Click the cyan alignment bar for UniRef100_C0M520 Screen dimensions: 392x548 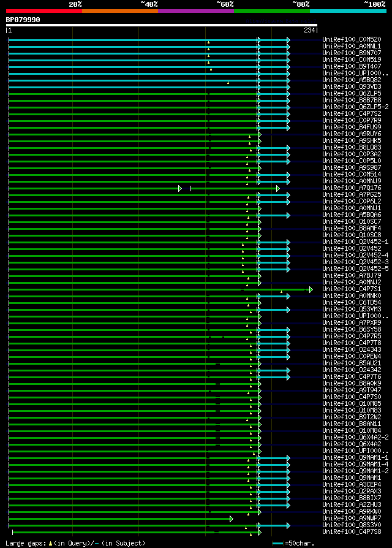pyautogui.click(x=149, y=40)
